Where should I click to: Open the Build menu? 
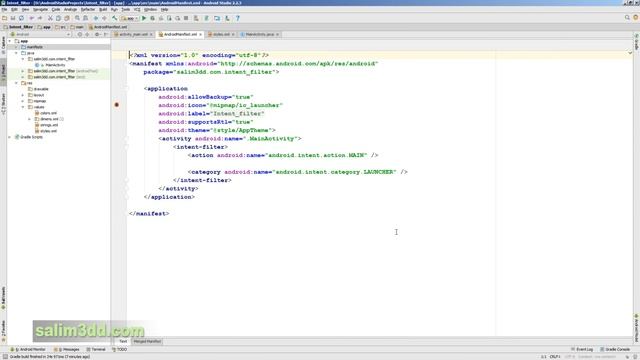103,9
